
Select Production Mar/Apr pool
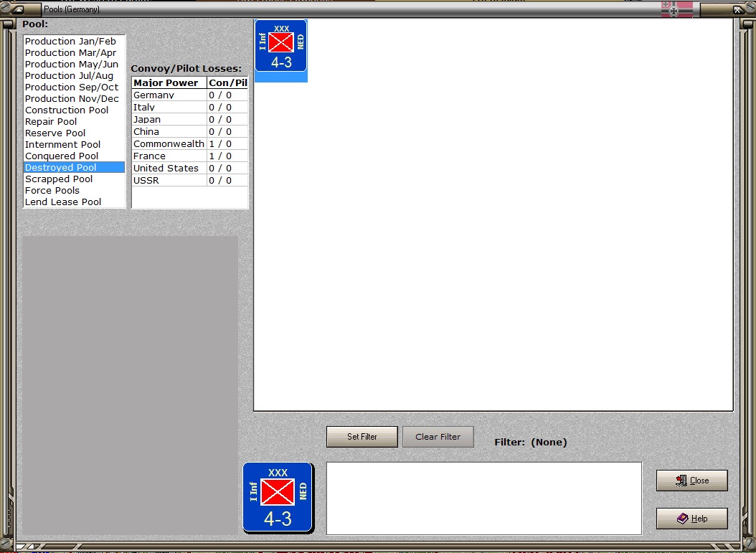75,53
